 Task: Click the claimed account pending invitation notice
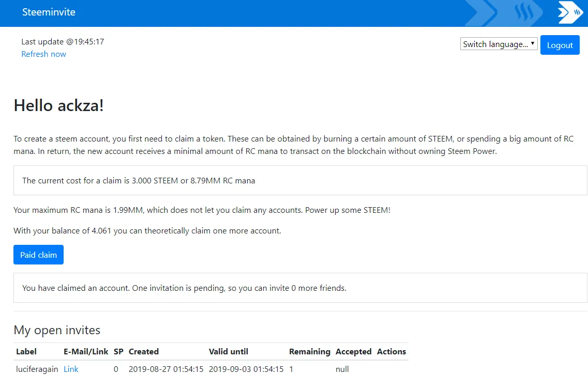(x=300, y=288)
